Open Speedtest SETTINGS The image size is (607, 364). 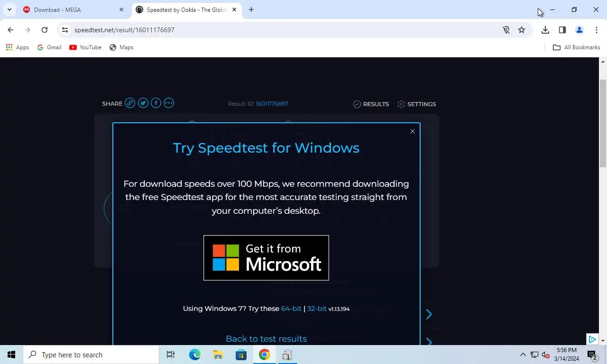416,104
